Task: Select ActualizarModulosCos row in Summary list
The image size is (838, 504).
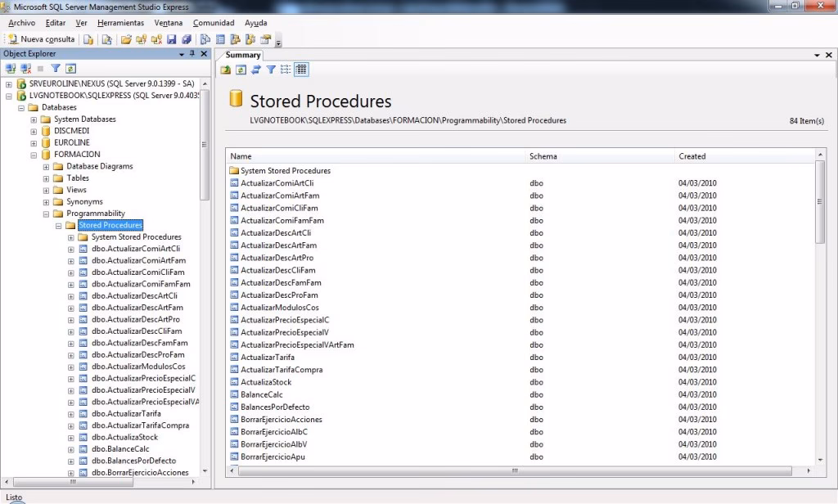Action: [x=280, y=308]
